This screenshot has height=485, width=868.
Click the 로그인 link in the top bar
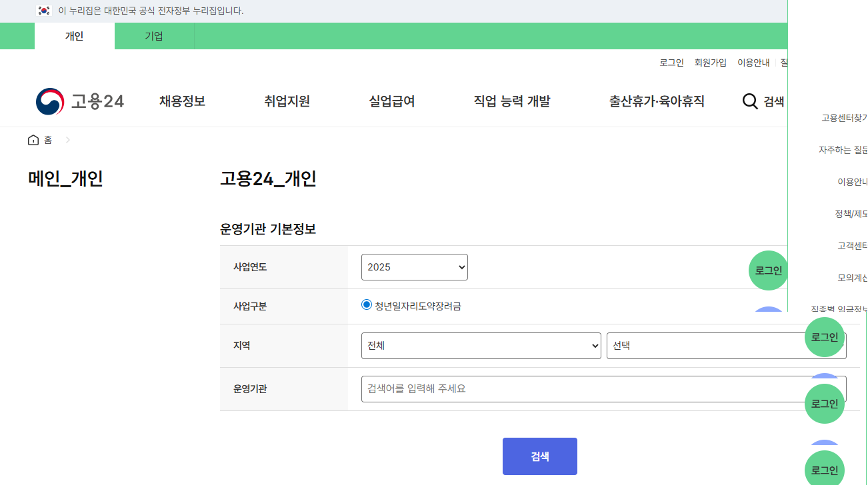(671, 62)
